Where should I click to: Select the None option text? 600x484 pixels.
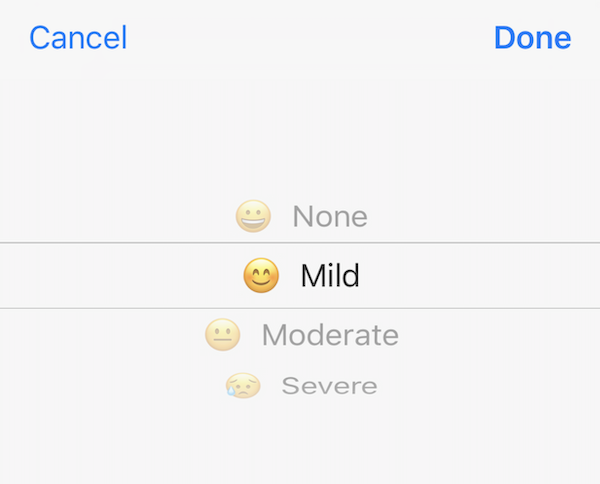point(330,217)
